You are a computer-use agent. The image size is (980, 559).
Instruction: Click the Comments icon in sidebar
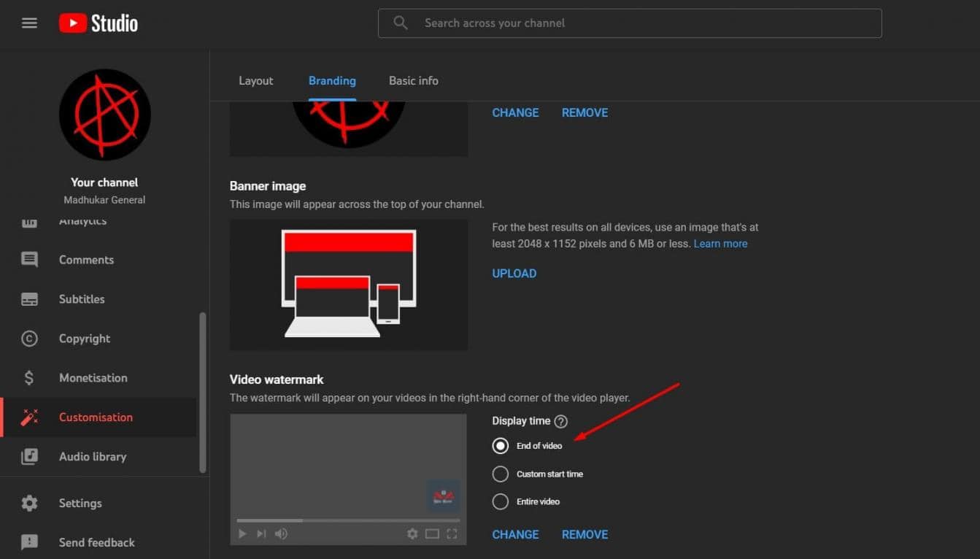pyautogui.click(x=29, y=260)
